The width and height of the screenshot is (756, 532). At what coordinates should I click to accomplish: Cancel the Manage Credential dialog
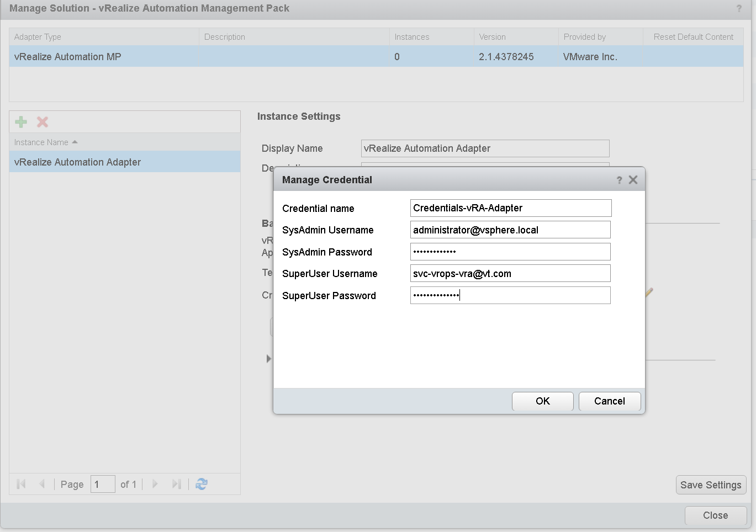point(610,401)
